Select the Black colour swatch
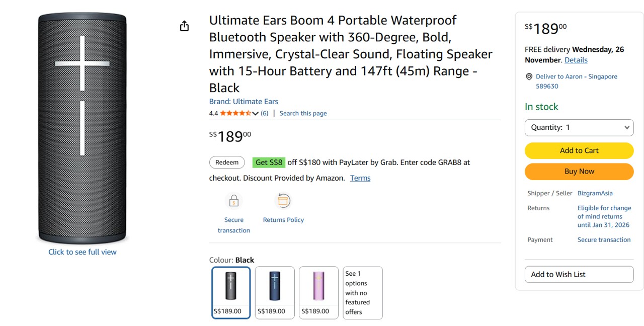Image resolution: width=644 pixels, height=326 pixels. [x=231, y=293]
